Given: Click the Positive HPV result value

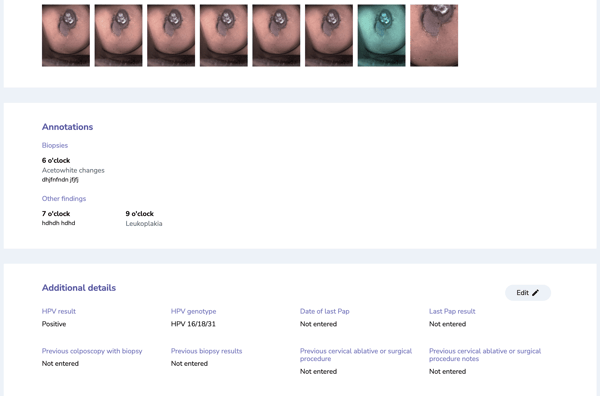Looking at the screenshot, I should pyautogui.click(x=54, y=324).
